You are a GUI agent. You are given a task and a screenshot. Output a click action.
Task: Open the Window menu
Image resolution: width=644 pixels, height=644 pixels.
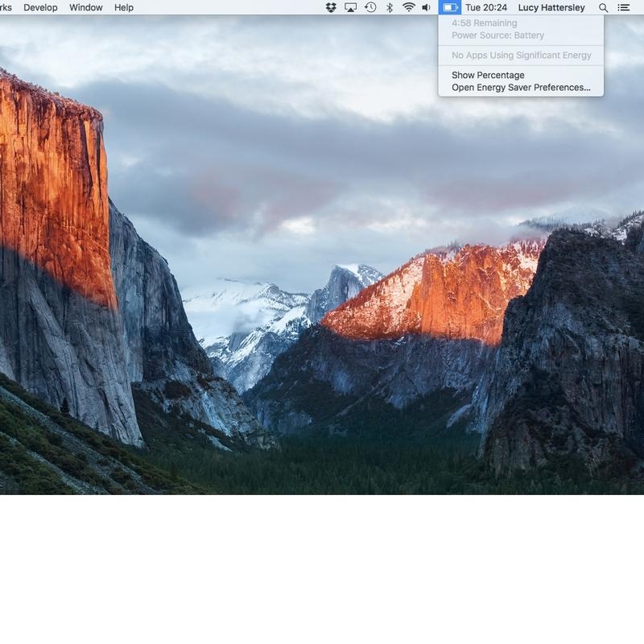click(86, 7)
